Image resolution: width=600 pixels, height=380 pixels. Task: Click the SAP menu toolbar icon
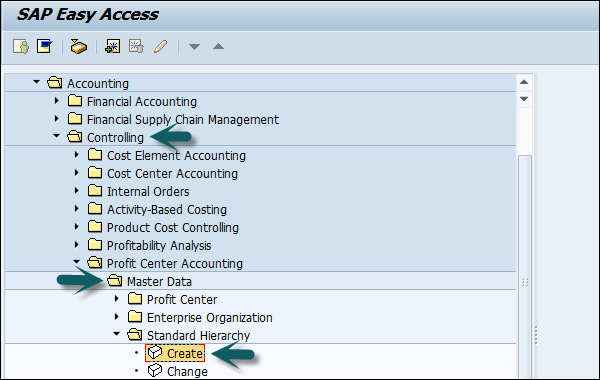[44, 46]
